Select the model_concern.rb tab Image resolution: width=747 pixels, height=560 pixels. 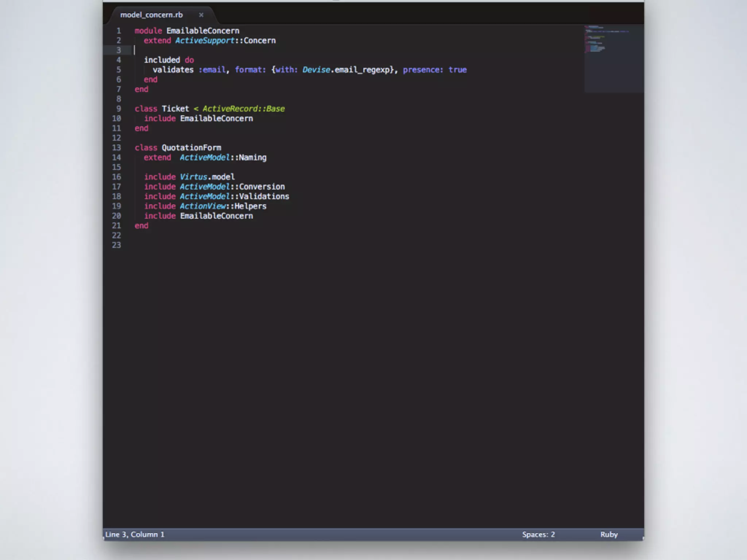151,15
